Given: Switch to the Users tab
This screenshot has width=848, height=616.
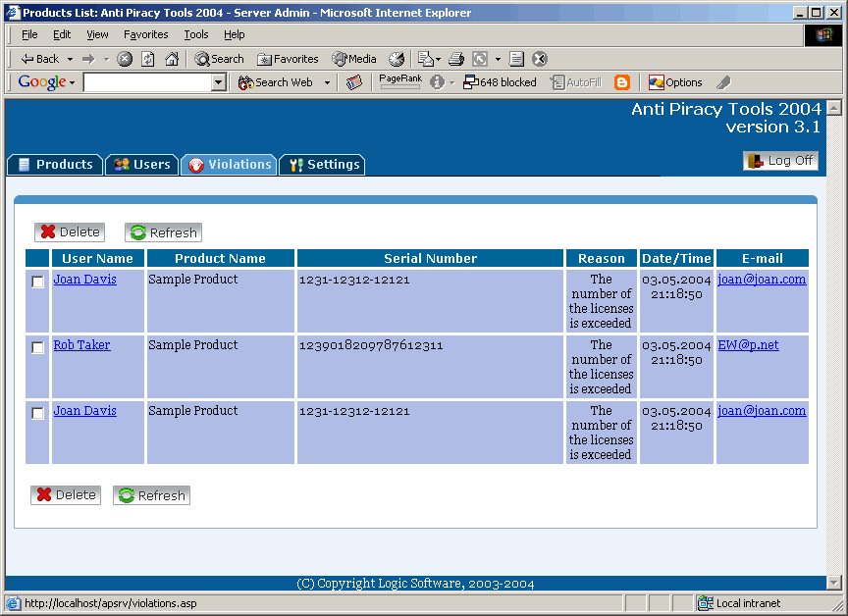Looking at the screenshot, I should (x=142, y=164).
